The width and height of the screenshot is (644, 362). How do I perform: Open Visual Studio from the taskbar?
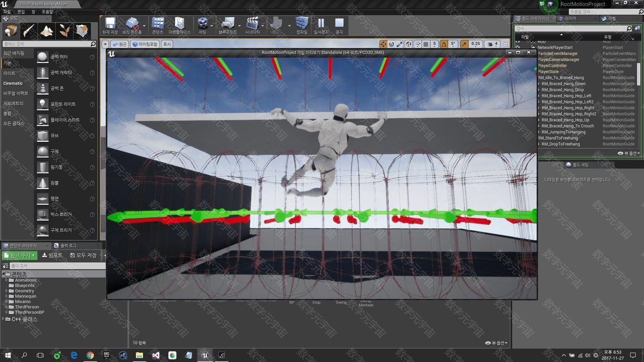(x=155, y=355)
